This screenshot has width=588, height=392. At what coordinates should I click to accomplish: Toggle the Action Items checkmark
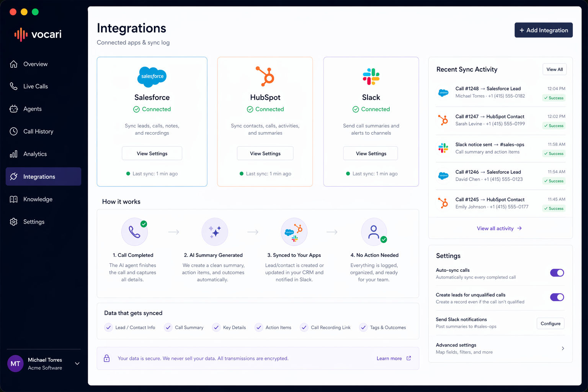[x=259, y=327]
